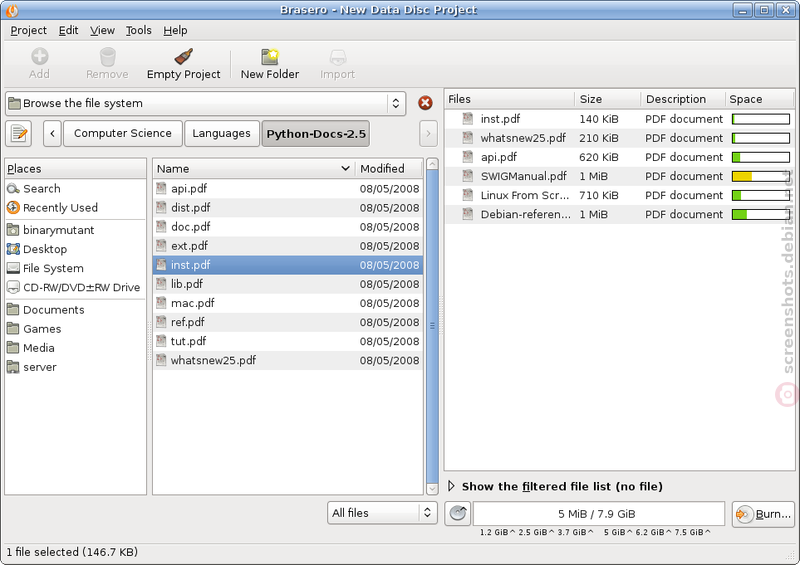Viewport: 800px width, 565px height.
Task: Open server bookmark folder
Action: coord(76,367)
